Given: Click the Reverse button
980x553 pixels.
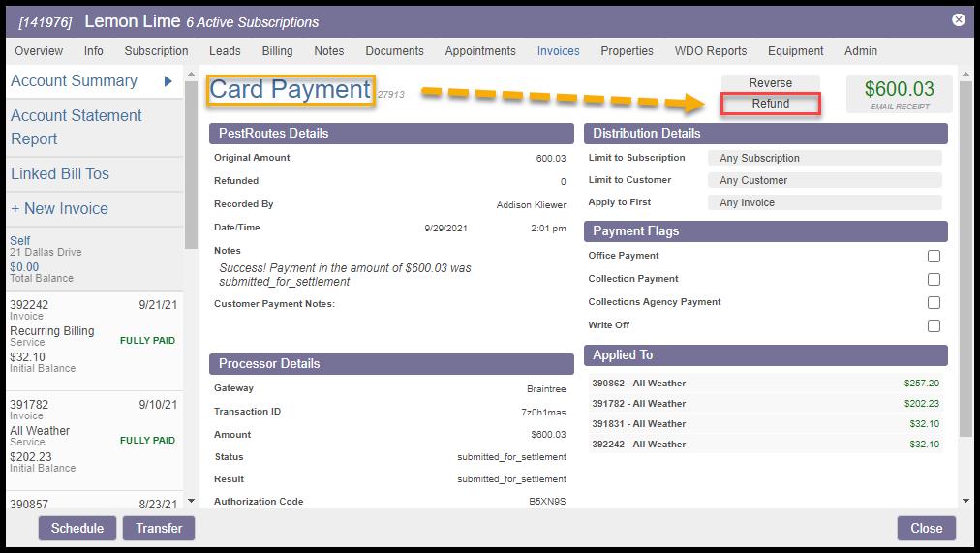Looking at the screenshot, I should pos(771,83).
